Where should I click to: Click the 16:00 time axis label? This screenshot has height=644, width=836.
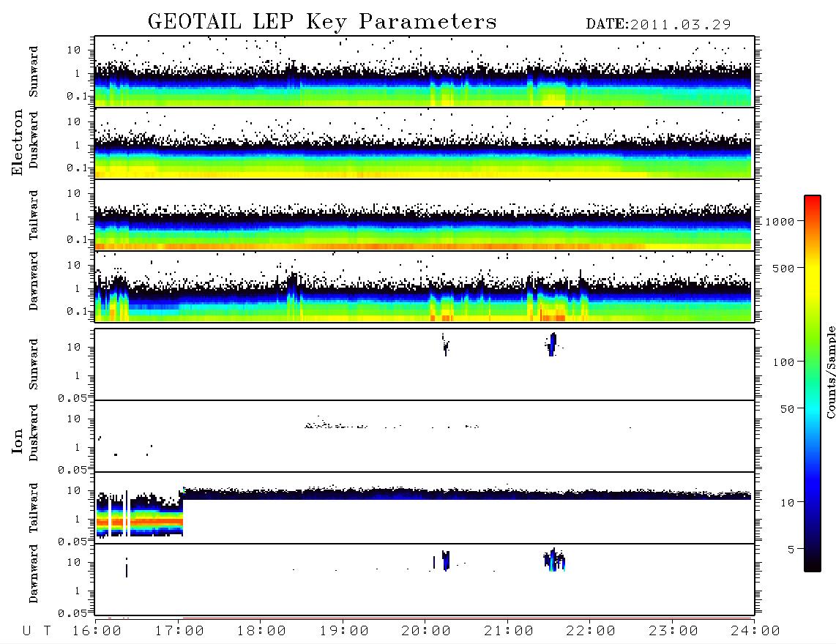[97, 632]
